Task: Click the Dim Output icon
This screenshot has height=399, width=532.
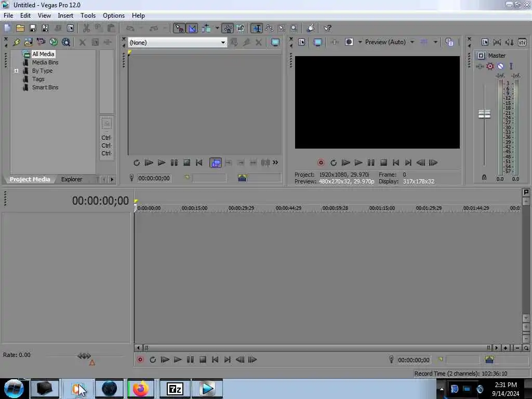Action: point(509,42)
